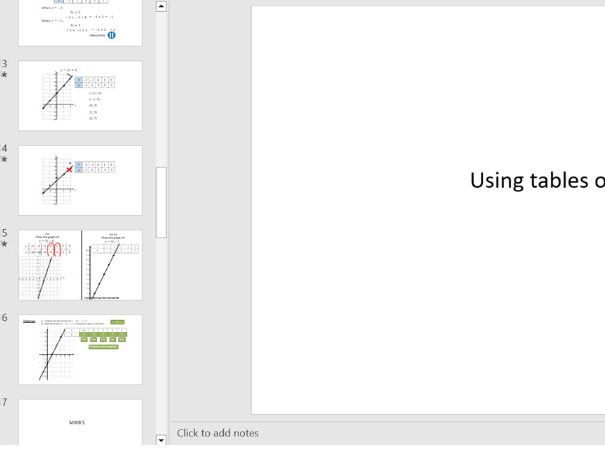Select slide 4 thumbnail with red cross
The image size is (605, 454).
pos(80,180)
